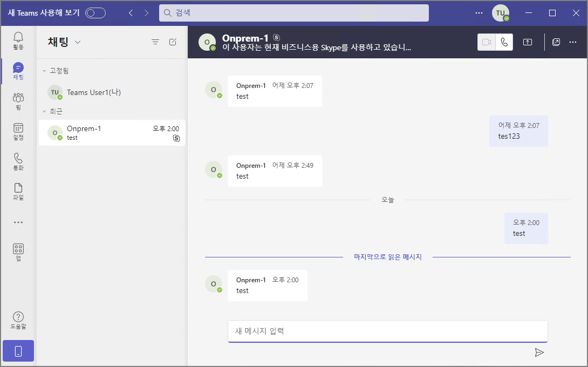Open Help (도움말) question mark icon
Image resolution: width=588 pixels, height=367 pixels.
pyautogui.click(x=18, y=321)
